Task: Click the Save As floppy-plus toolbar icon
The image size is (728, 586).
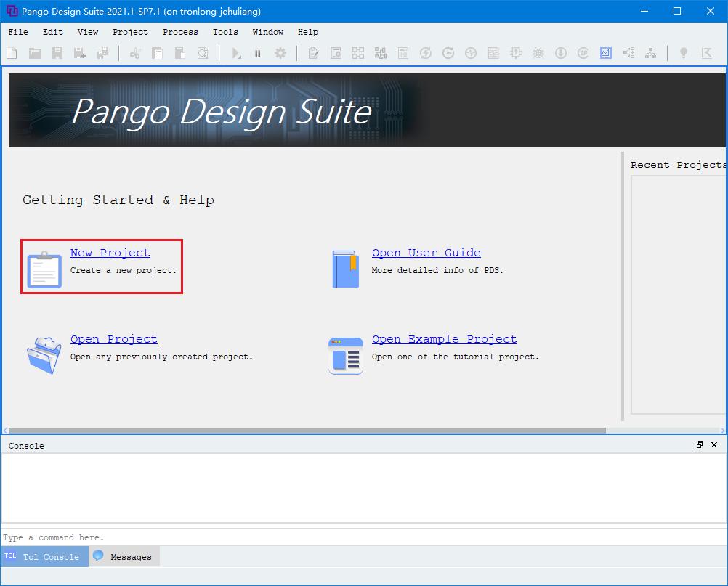Action: pyautogui.click(x=80, y=53)
